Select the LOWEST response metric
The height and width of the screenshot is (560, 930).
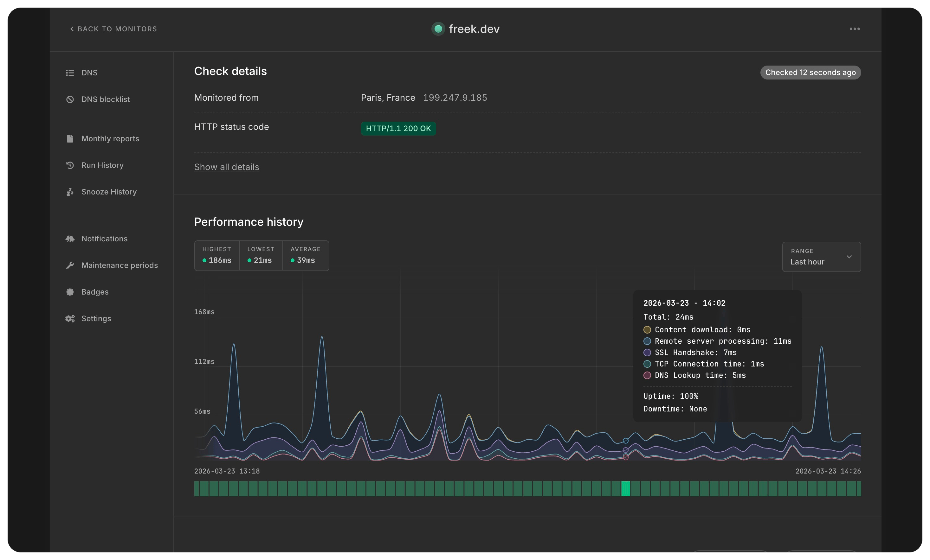pos(261,256)
